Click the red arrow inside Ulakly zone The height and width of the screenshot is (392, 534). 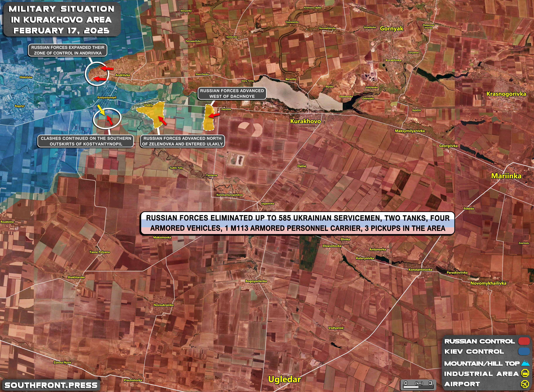click(x=162, y=120)
